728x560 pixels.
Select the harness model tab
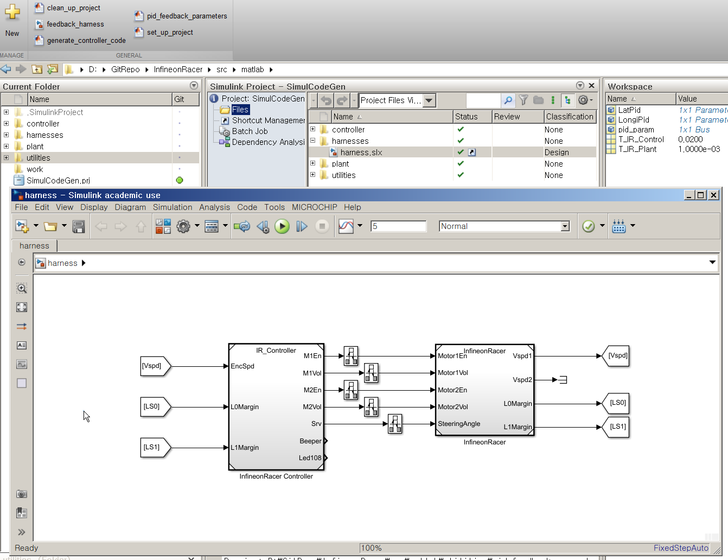[x=34, y=246]
